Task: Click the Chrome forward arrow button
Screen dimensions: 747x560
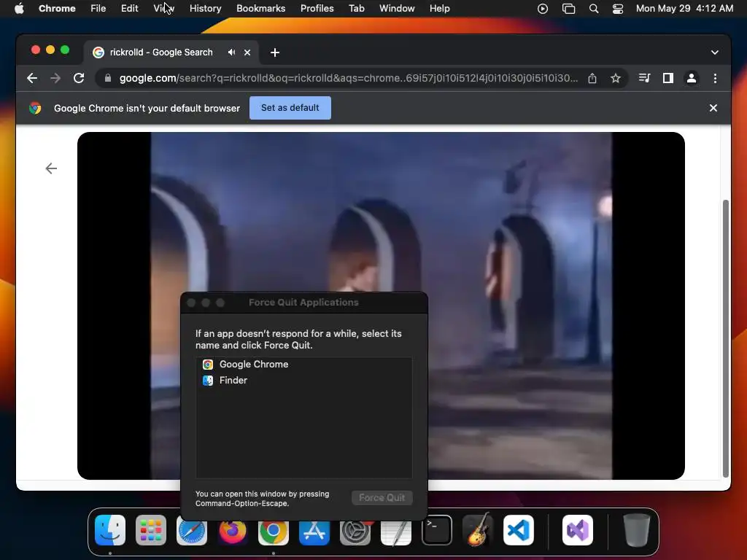Action: 55,78
